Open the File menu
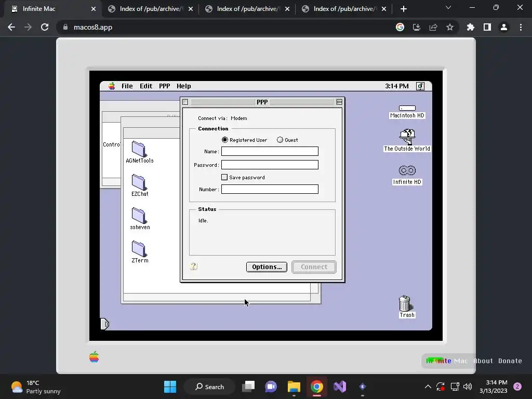The width and height of the screenshot is (532, 399). click(127, 86)
